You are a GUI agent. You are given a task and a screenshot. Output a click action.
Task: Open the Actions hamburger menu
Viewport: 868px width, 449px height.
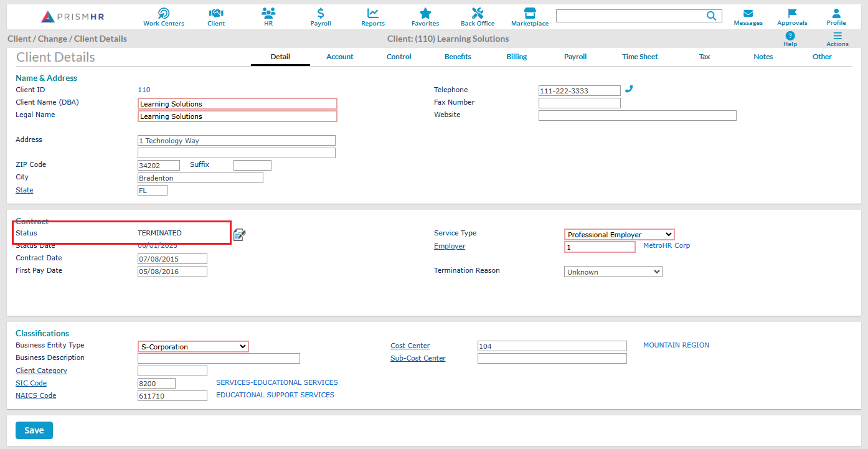[x=837, y=36]
